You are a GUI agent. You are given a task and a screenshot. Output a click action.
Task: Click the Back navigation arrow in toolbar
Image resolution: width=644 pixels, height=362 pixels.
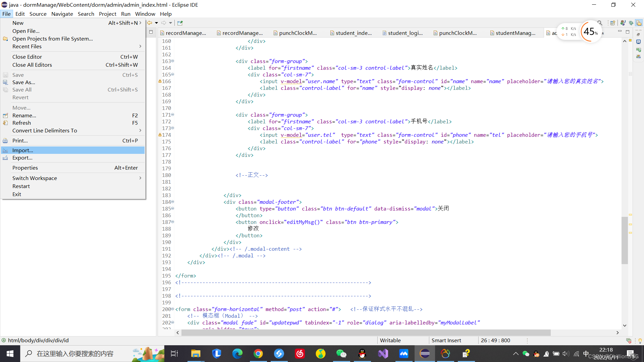point(150,23)
